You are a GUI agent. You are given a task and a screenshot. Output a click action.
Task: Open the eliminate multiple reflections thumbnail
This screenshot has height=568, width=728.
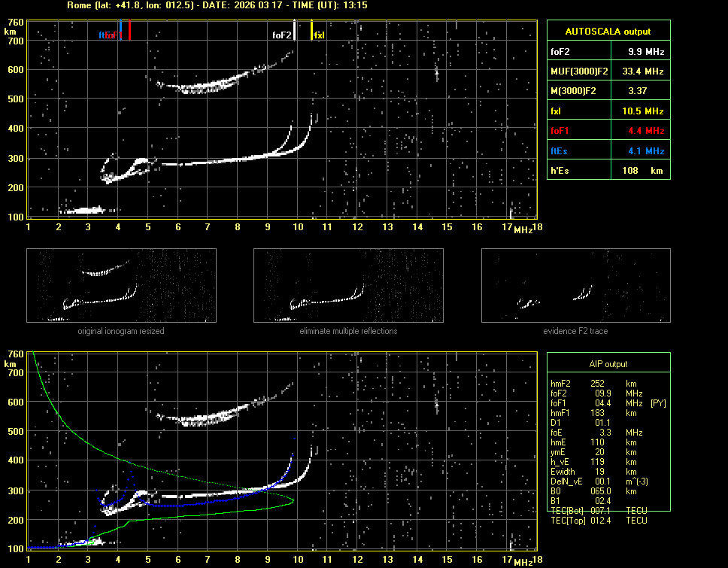tap(348, 285)
